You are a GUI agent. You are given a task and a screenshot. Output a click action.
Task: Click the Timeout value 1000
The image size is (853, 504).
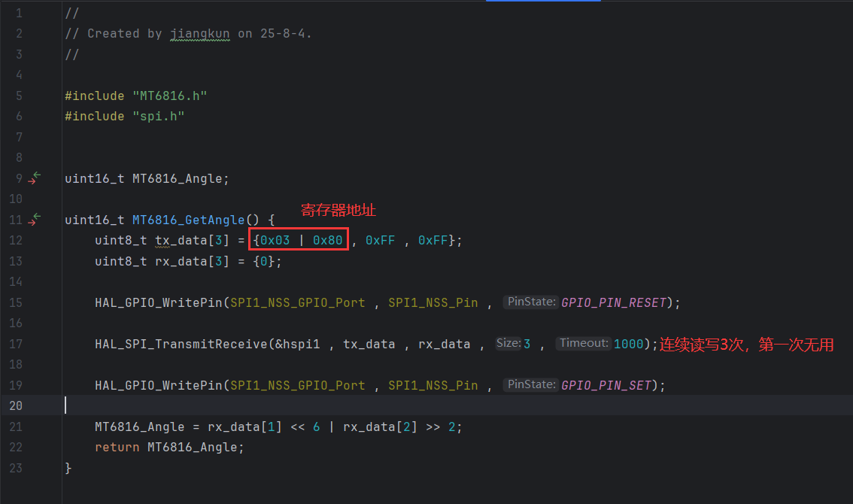[x=628, y=344]
